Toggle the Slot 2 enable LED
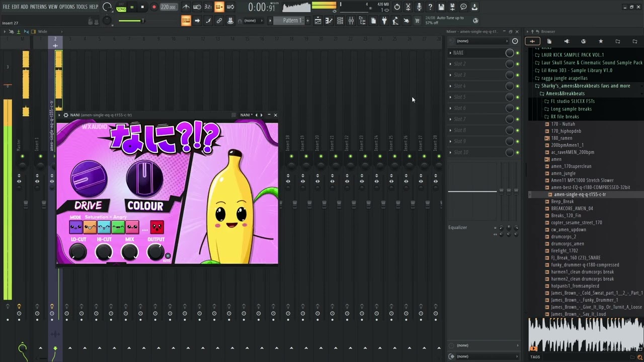This screenshot has width=644, height=362. 517,64
